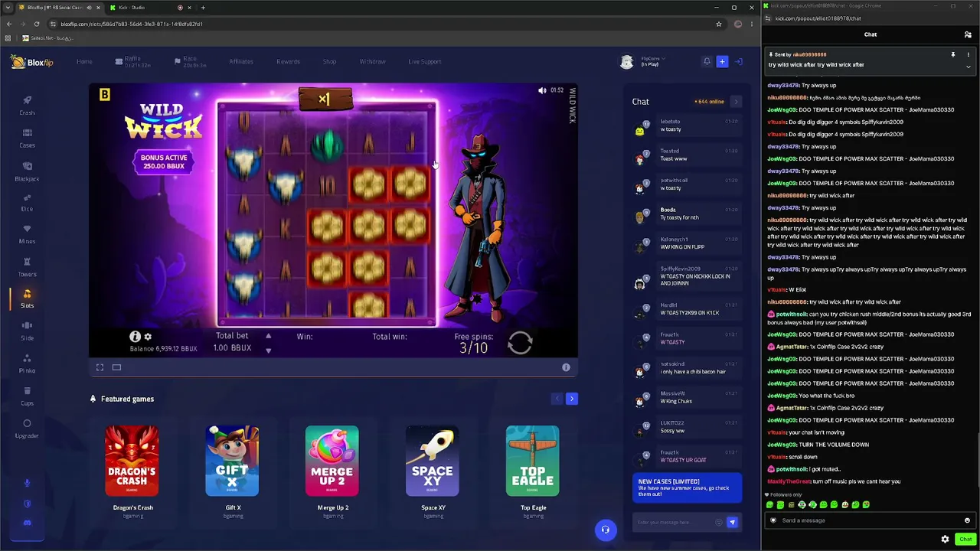Screen dimensions: 980x551
Task: Open the Shop page
Action: pos(329,62)
